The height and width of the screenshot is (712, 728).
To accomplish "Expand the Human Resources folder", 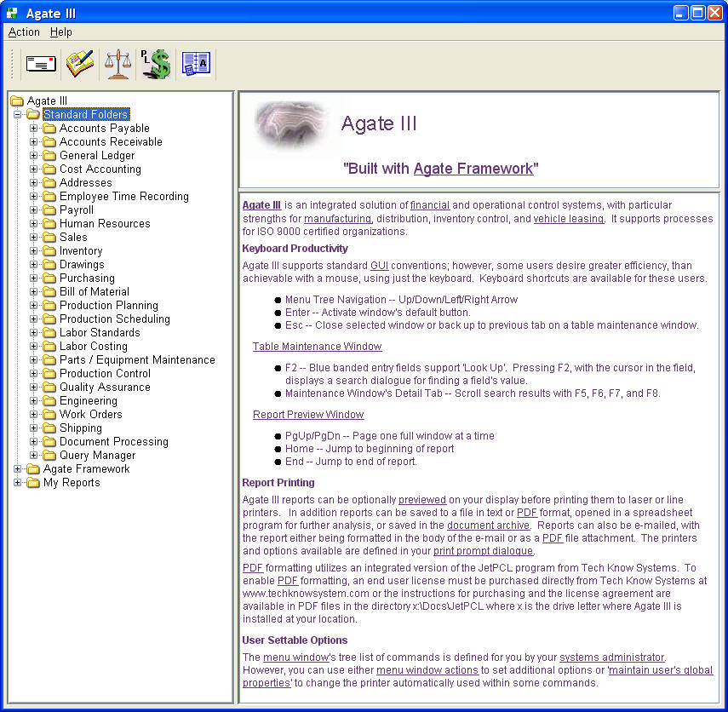I will 33,223.
